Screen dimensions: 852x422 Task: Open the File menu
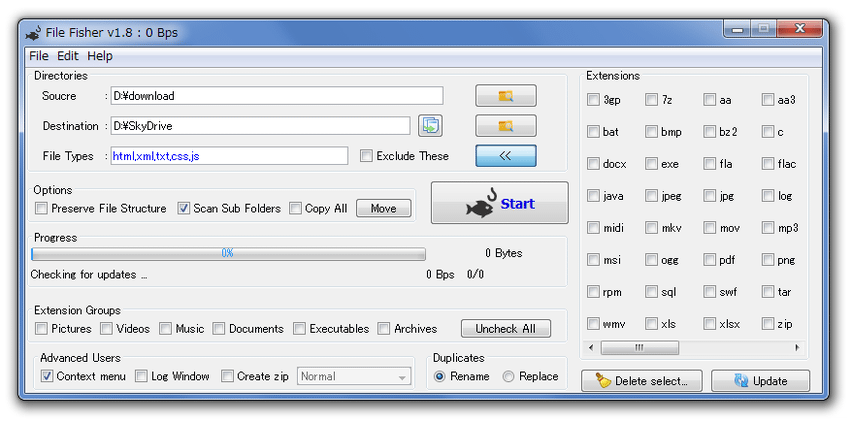coord(39,56)
